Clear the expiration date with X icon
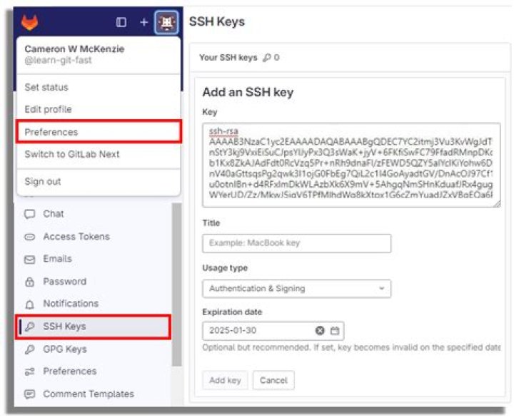This screenshot has height=420, width=514. tap(320, 331)
